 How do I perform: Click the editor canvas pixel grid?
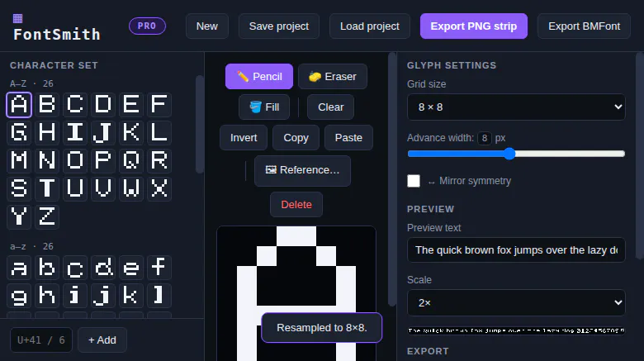(x=296, y=293)
